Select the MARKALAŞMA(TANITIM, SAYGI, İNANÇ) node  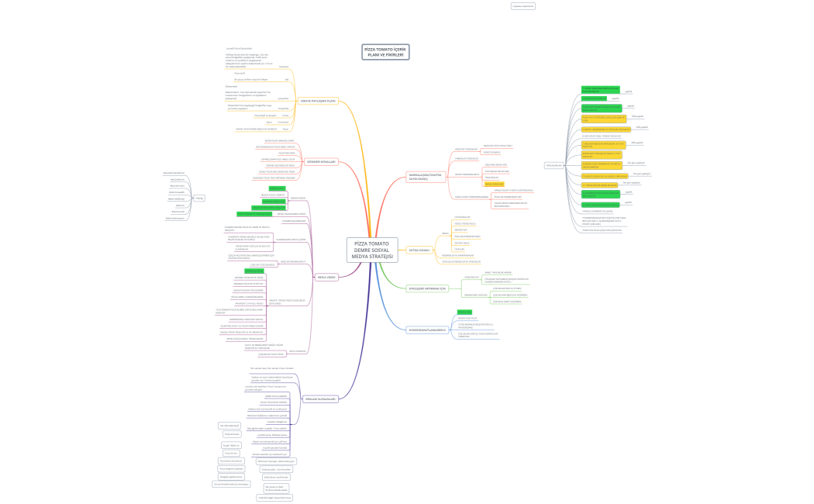pos(427,176)
